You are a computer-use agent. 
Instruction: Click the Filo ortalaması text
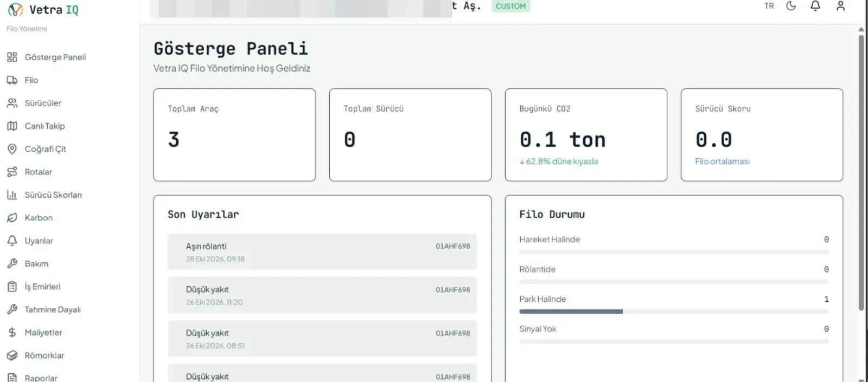tap(723, 161)
